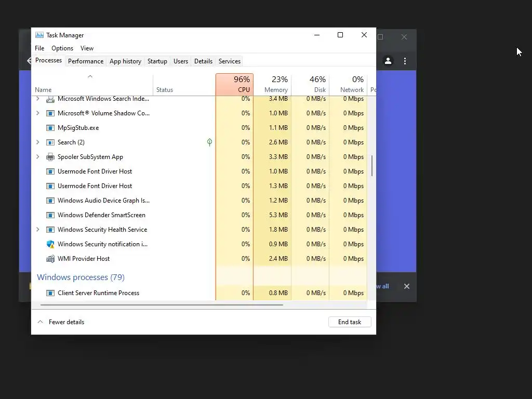Open the three-dot menu in the background window
The width and height of the screenshot is (532, 399).
(x=405, y=61)
